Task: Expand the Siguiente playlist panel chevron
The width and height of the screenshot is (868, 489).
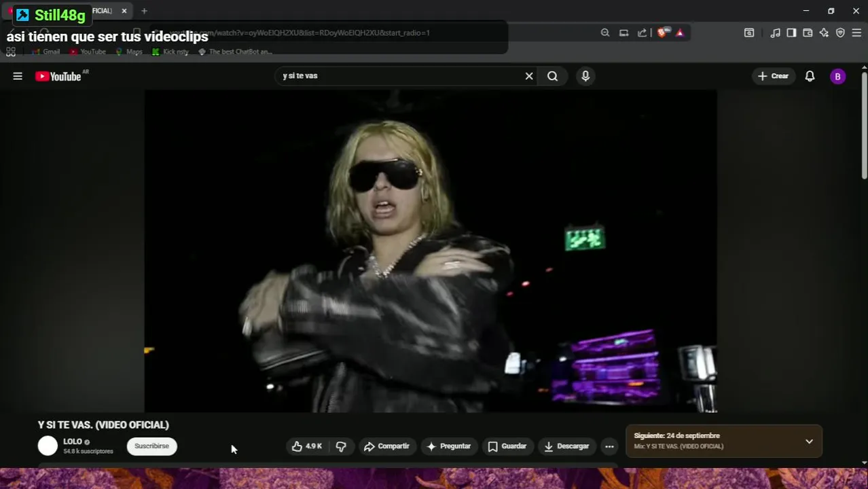Action: (x=809, y=441)
